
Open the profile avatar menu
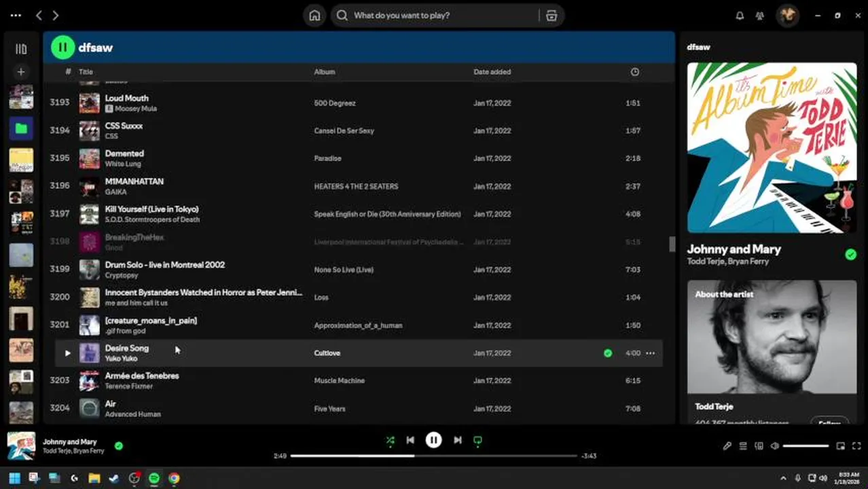(x=788, y=15)
